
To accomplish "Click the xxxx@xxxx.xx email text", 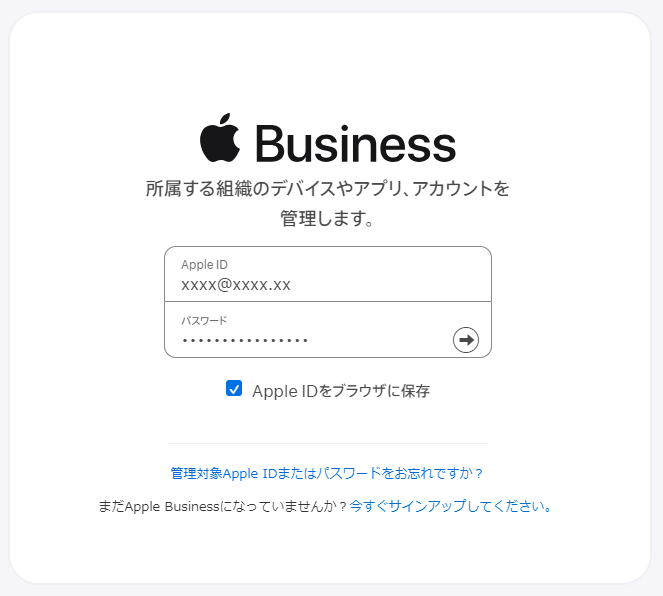I will coord(236,285).
